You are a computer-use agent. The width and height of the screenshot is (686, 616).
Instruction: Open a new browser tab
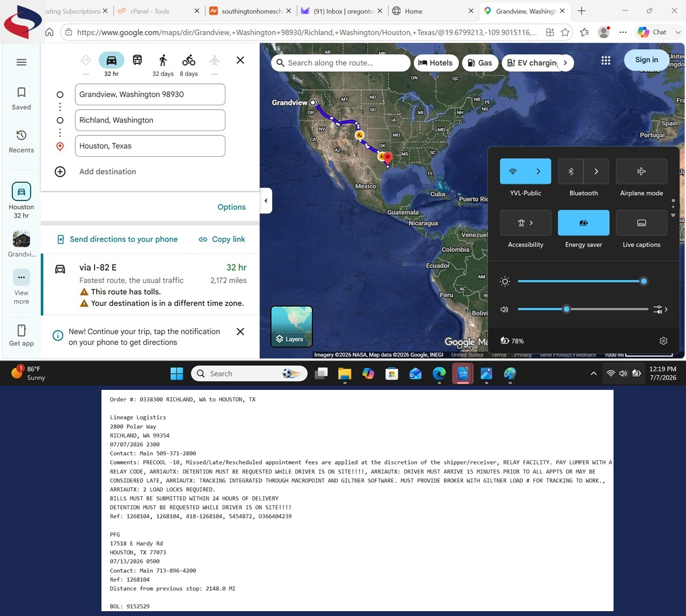coord(581,11)
